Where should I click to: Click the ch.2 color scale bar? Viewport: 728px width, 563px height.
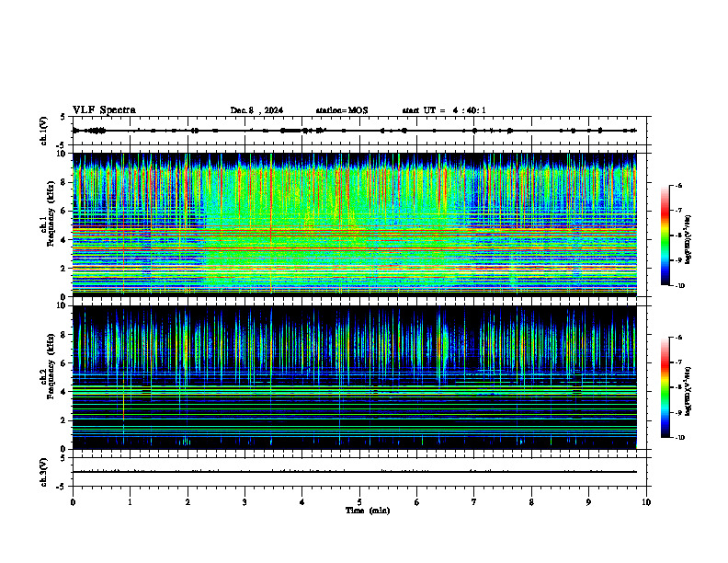coord(665,387)
